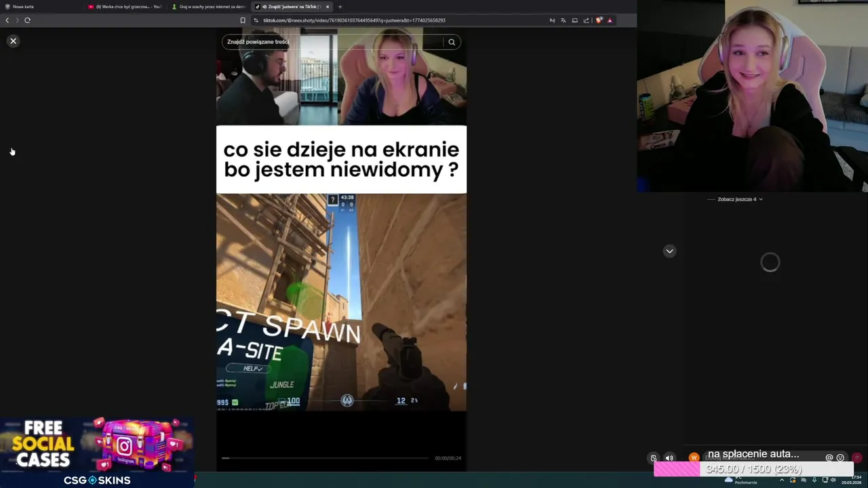Viewport: 868px width, 488px height.
Task: Open a new browser tab with plus
Action: tap(340, 7)
